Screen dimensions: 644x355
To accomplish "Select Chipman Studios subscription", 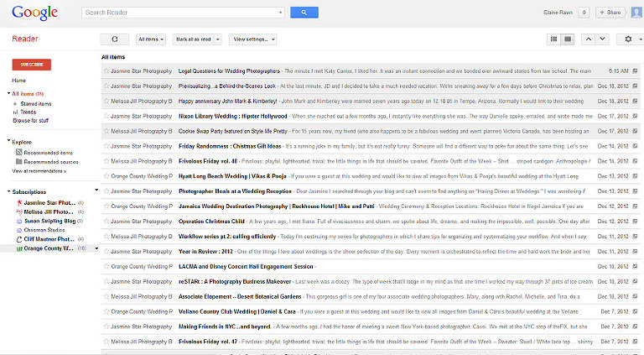I will [44, 230].
